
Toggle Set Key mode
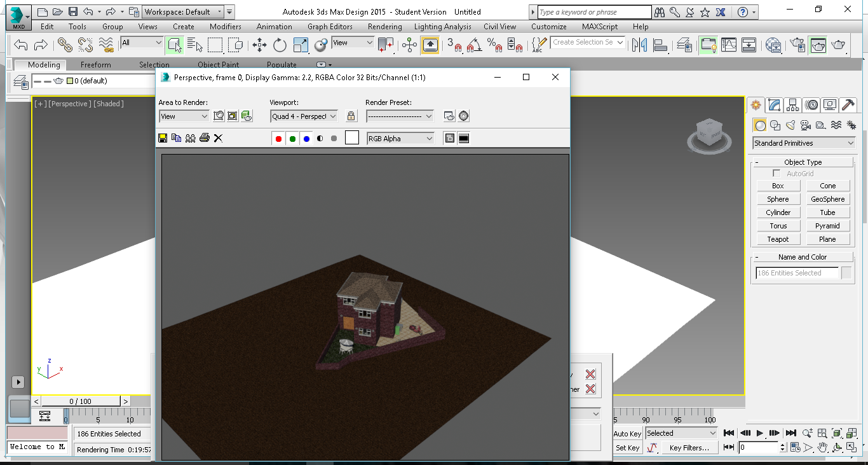pos(627,448)
